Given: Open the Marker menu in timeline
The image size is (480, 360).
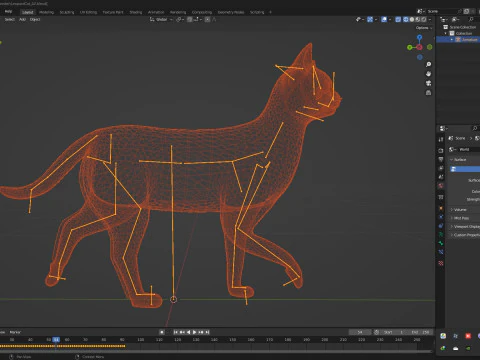Looking at the screenshot, I should [x=15, y=332].
